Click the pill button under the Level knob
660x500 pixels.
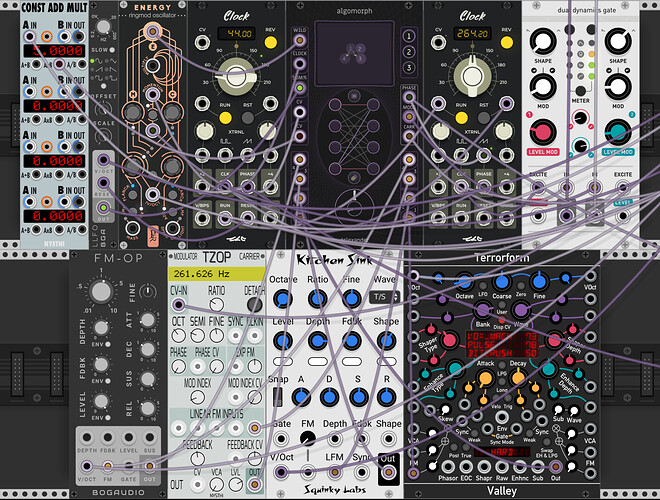click(283, 361)
